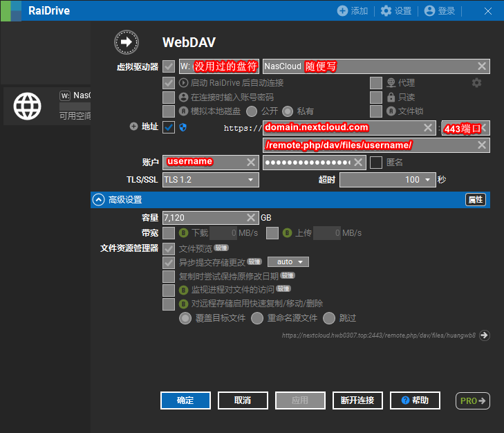Open the proxy settings gear icon
Screen dimensions: 504x433
tap(476, 83)
